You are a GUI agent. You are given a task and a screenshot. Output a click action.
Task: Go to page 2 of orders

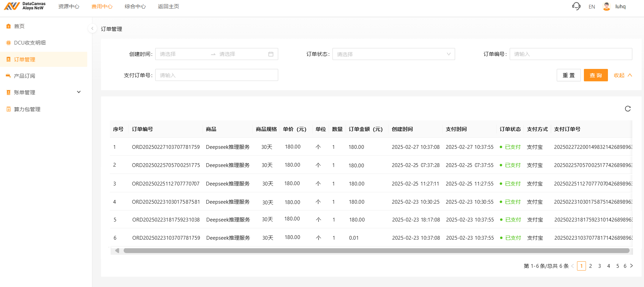click(590, 266)
